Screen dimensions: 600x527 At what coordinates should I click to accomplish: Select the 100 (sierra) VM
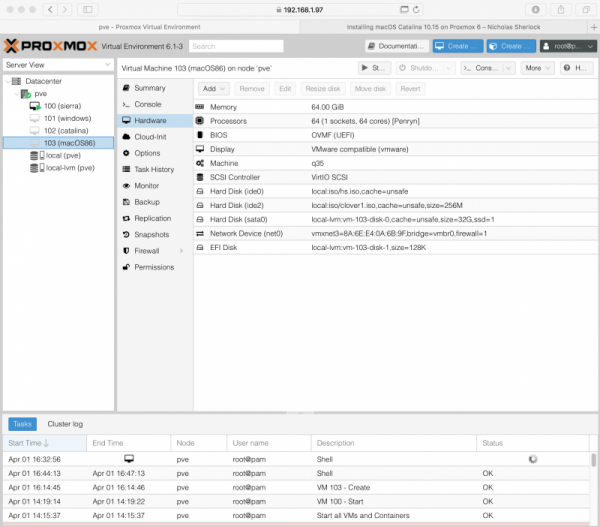click(x=64, y=106)
